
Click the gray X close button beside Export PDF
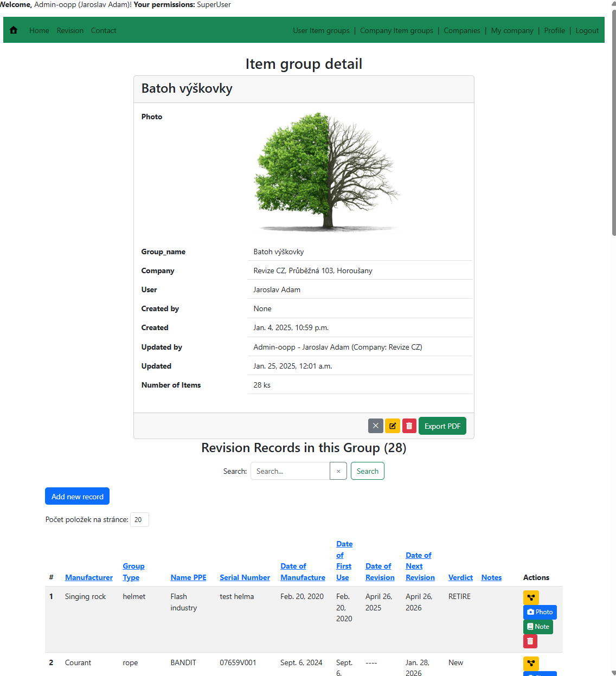pyautogui.click(x=375, y=426)
